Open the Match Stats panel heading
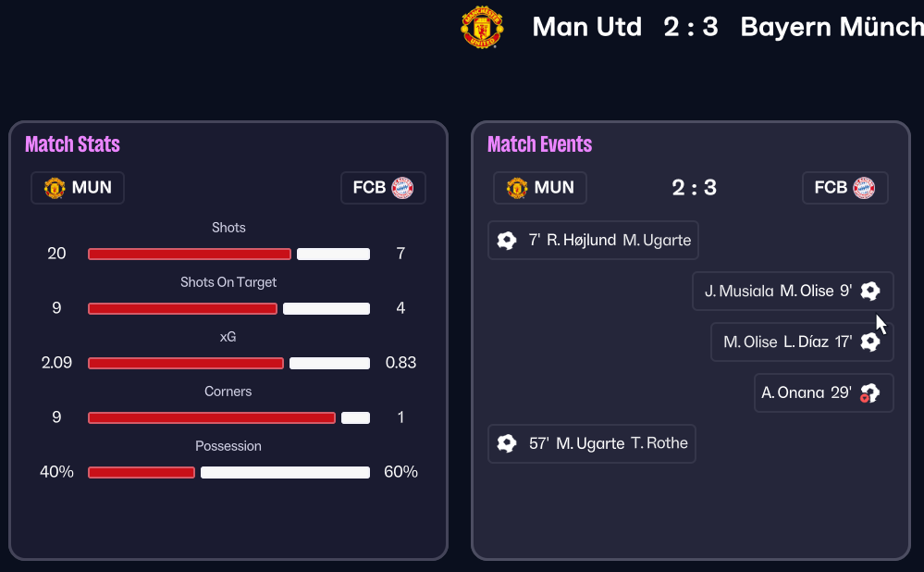This screenshot has height=572, width=924. coord(72,144)
